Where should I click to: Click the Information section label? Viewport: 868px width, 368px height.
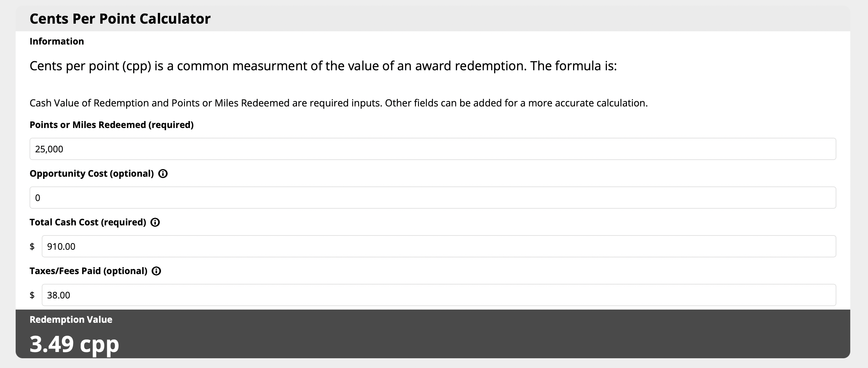tap(57, 41)
